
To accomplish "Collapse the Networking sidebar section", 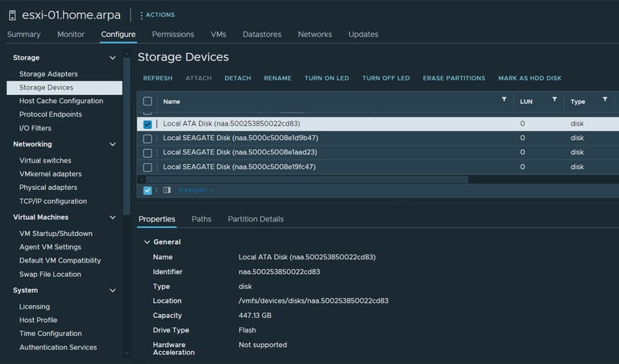I will point(113,144).
